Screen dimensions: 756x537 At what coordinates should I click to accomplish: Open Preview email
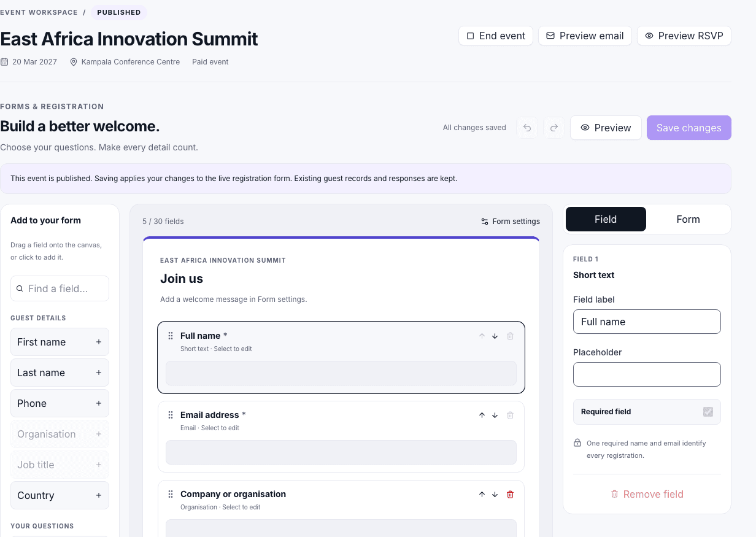tap(585, 36)
